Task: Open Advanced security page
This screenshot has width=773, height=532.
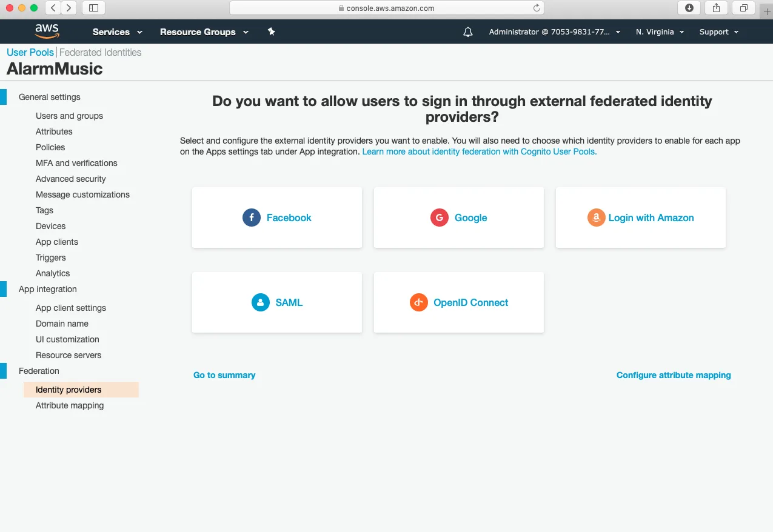Action: point(71,179)
